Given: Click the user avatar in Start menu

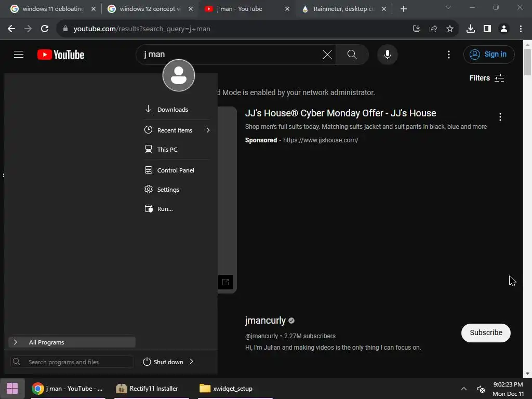Looking at the screenshot, I should coord(179,75).
